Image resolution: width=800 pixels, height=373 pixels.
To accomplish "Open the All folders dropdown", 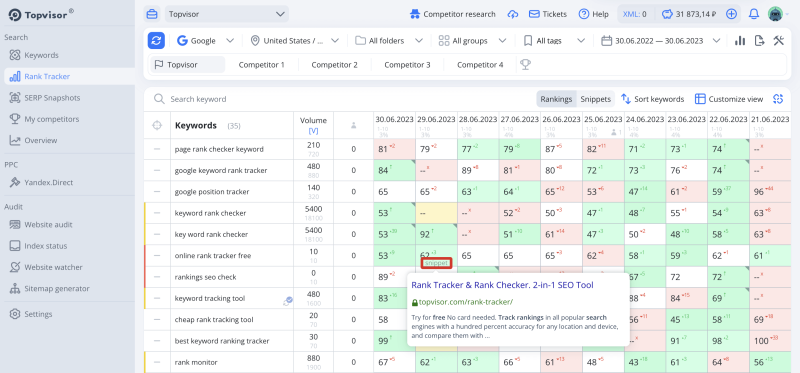I will pos(389,41).
